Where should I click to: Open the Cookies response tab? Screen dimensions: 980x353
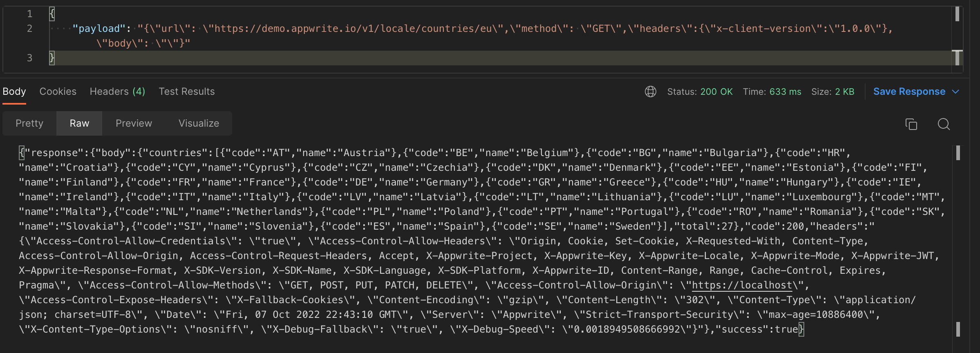(x=58, y=92)
